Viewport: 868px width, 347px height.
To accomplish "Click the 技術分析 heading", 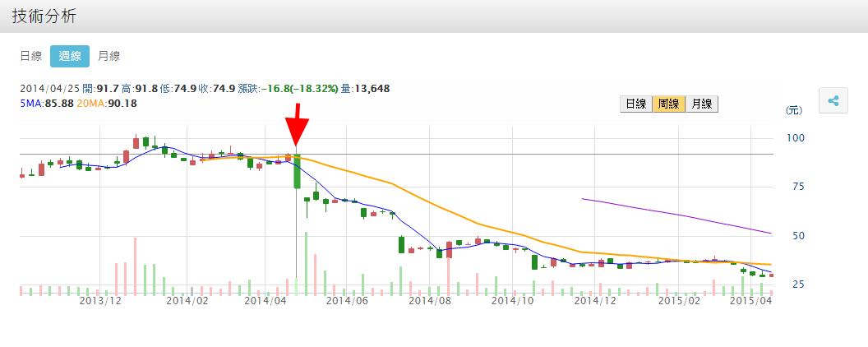I will point(44,16).
